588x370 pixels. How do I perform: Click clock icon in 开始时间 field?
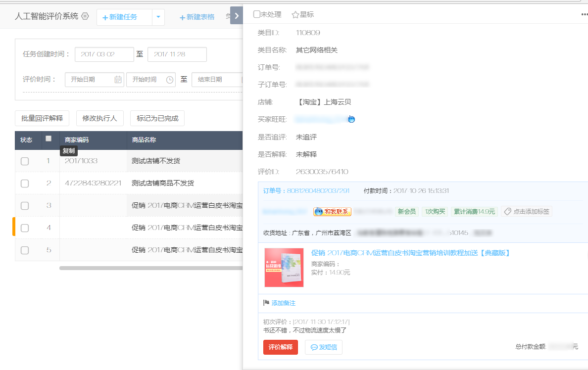click(x=170, y=80)
